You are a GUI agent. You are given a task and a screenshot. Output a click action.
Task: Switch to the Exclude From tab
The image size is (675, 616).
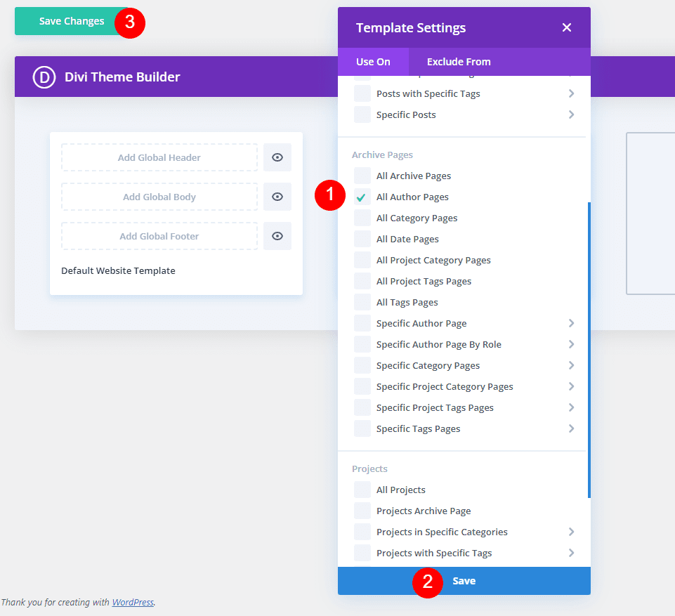[459, 62]
